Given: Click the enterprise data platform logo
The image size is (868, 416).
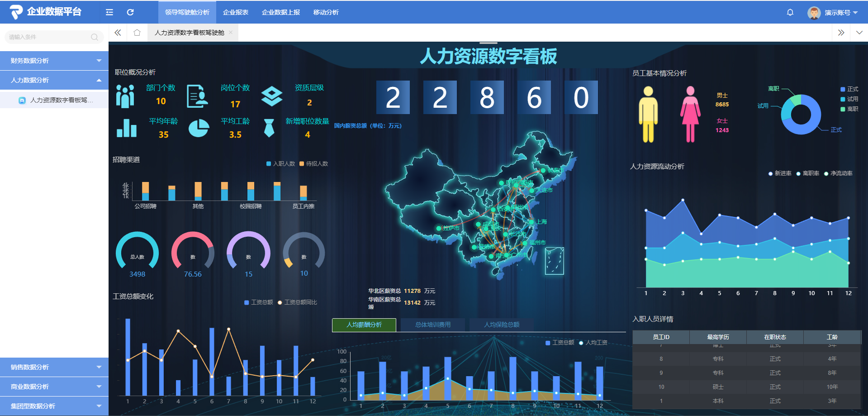Looking at the screenshot, I should (x=45, y=12).
